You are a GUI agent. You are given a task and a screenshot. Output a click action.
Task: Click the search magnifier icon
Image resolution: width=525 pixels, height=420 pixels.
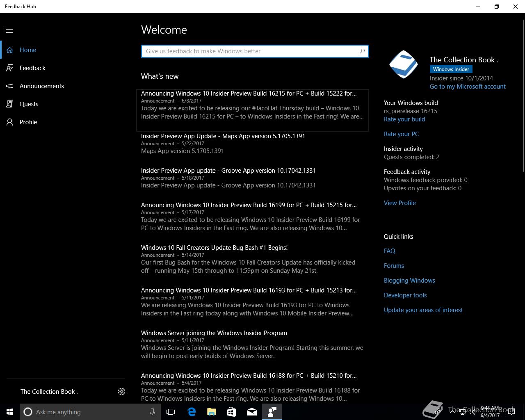click(362, 51)
